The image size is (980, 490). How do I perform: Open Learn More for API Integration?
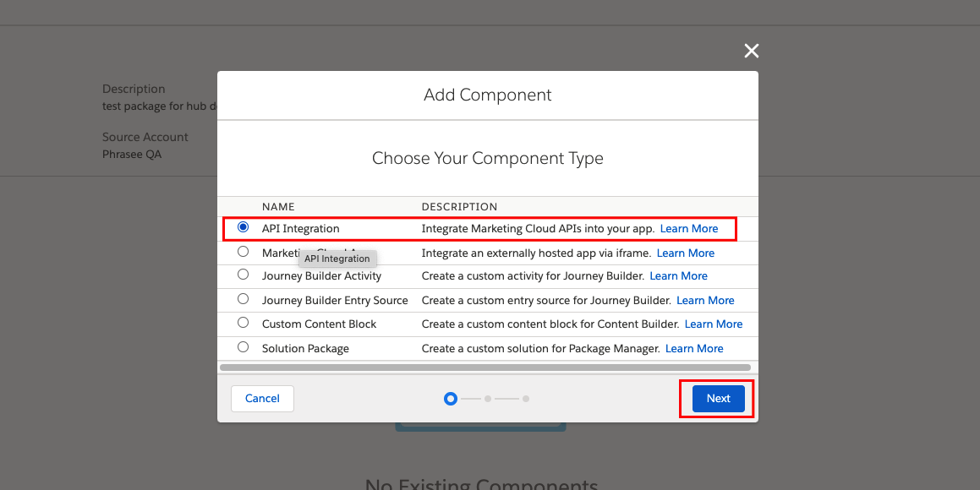[689, 228]
